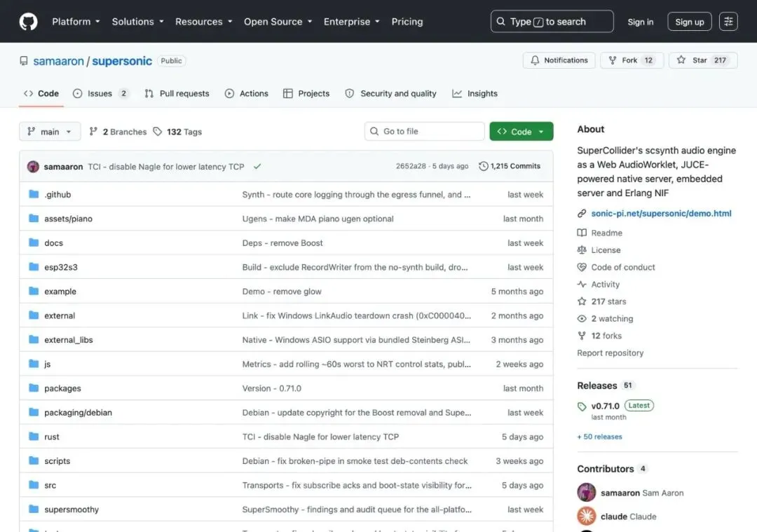Image resolution: width=757 pixels, height=532 pixels.
Task: Click the history clock icon by 1,215 Commits
Action: [483, 166]
